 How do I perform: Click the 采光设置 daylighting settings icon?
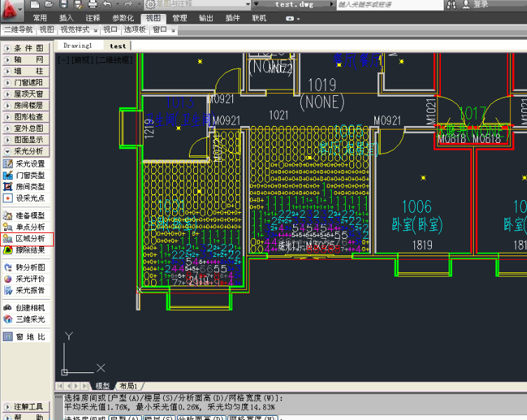pyautogui.click(x=8, y=164)
